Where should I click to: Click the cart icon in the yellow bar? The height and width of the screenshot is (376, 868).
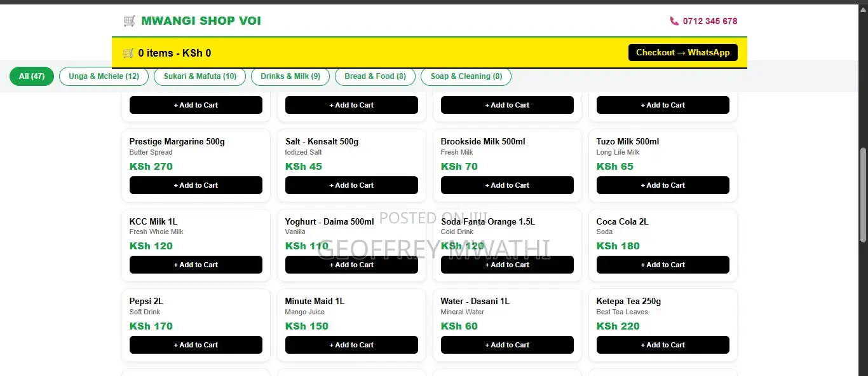(x=128, y=53)
